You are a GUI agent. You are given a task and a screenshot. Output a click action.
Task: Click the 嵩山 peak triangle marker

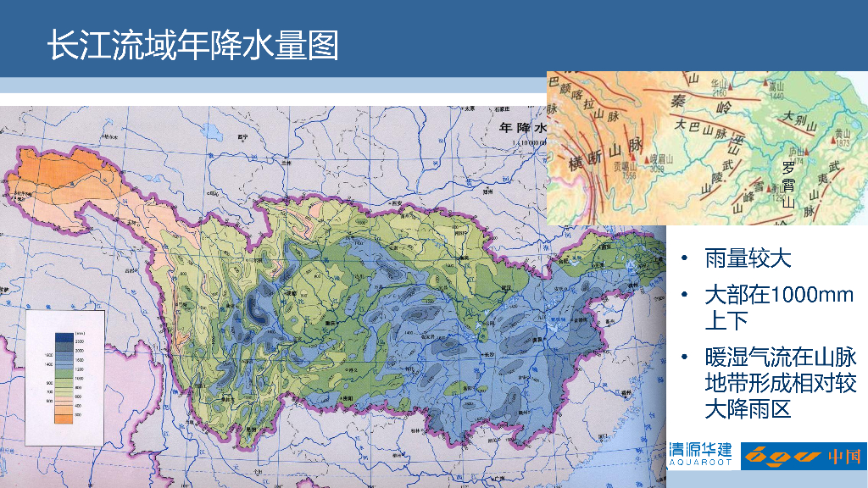[x=765, y=82]
